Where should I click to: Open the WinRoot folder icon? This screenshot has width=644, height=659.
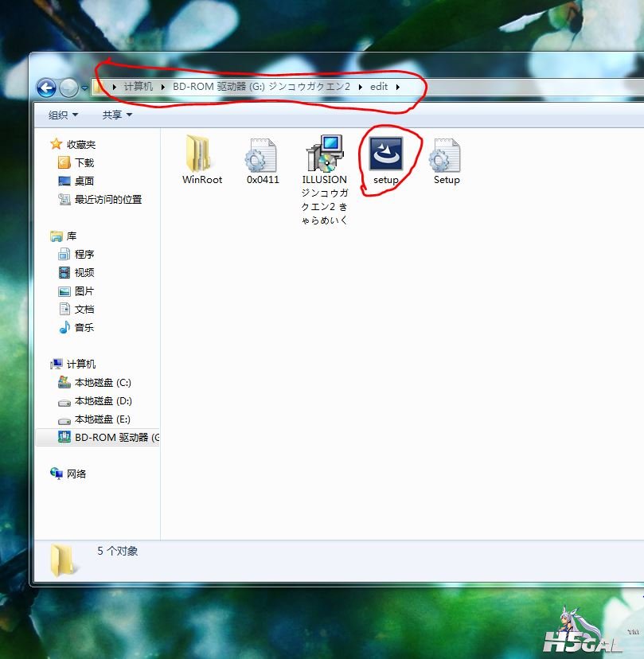(198, 154)
